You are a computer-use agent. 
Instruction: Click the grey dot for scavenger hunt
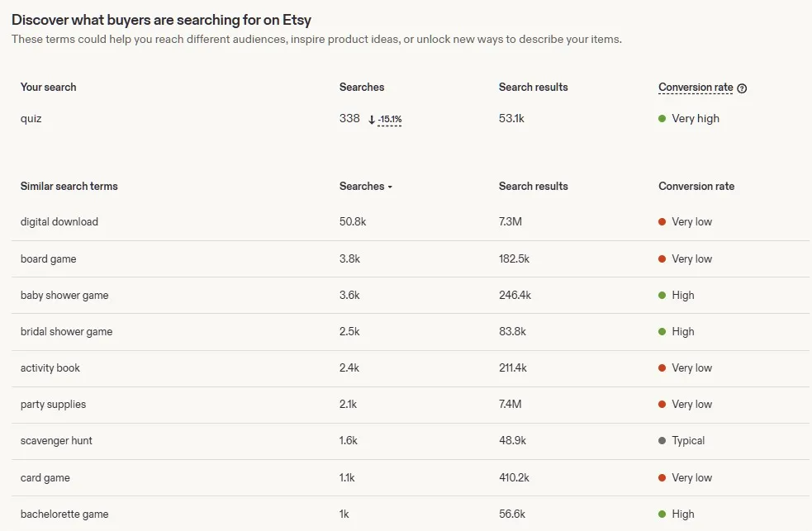(662, 440)
